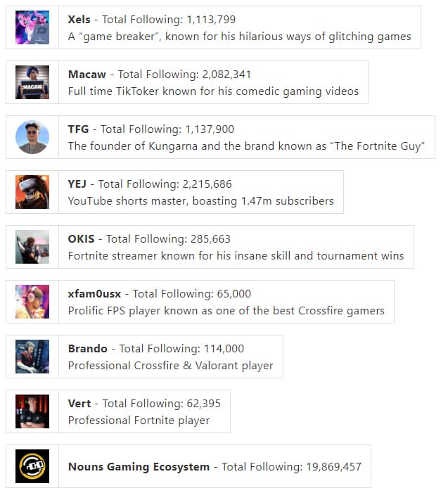Click the xfam0usx name link

94,294
